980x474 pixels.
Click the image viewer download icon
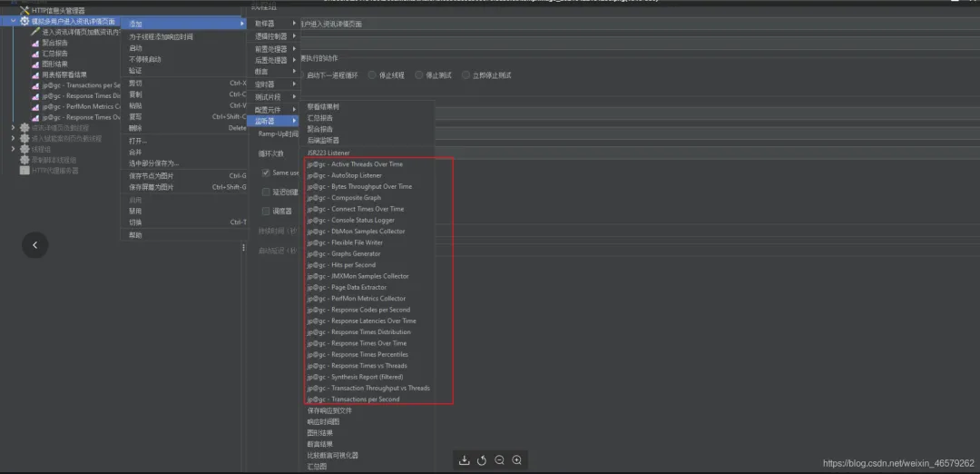coord(465,460)
